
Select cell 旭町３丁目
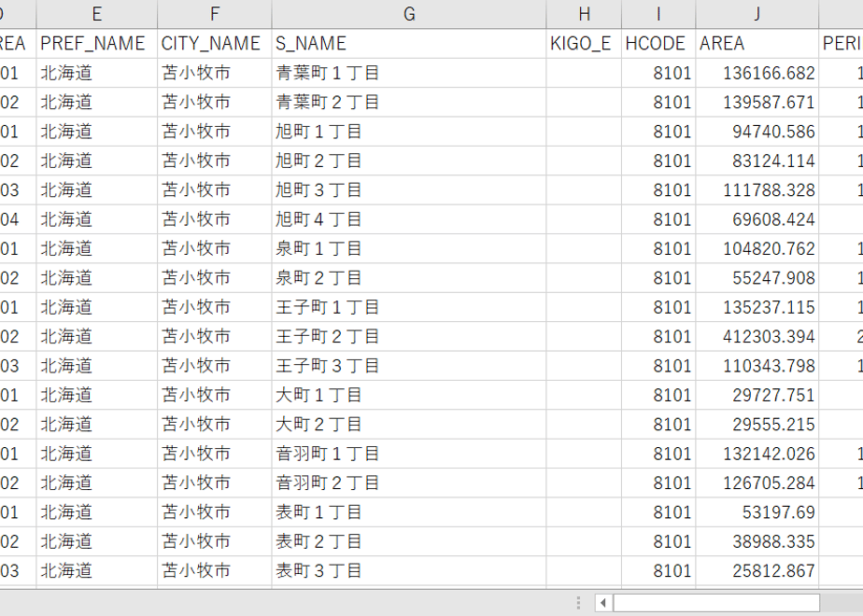(409, 190)
